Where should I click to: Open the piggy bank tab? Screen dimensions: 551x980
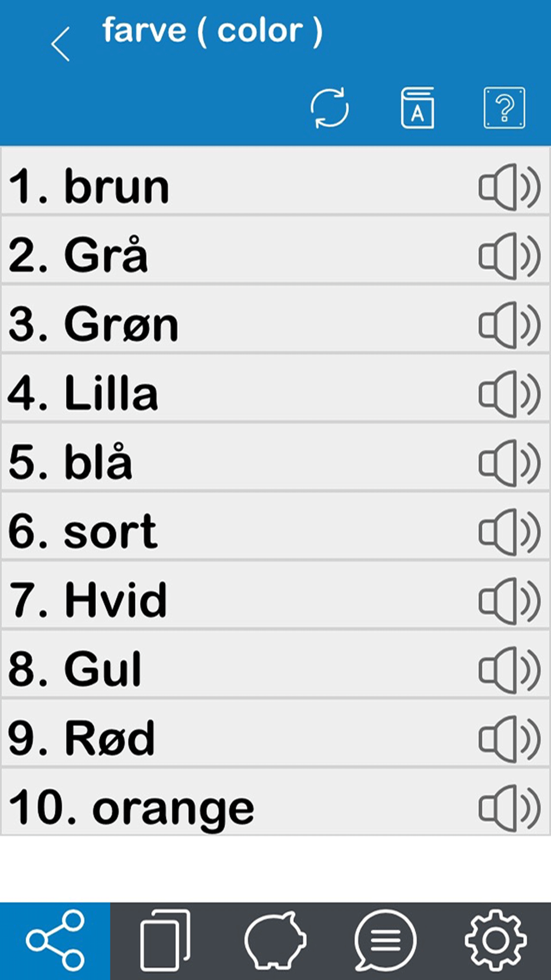[x=275, y=940]
